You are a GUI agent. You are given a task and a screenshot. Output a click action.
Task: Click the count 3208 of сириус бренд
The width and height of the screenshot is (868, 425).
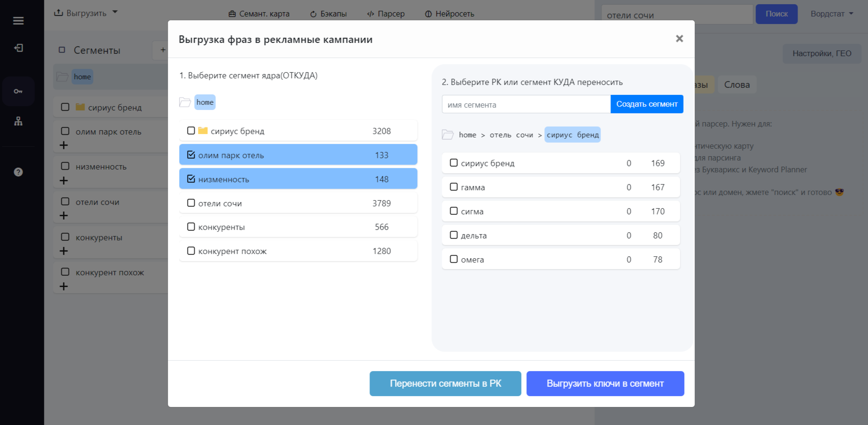(x=381, y=131)
